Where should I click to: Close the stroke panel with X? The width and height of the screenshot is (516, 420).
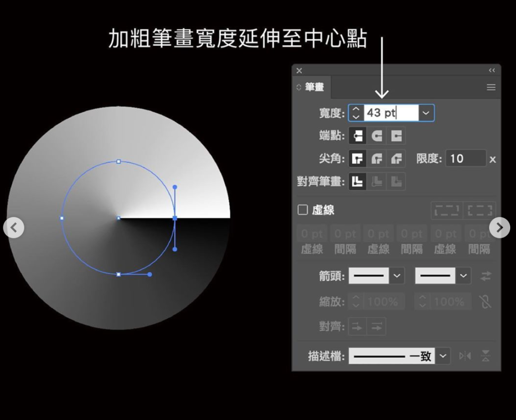[299, 70]
